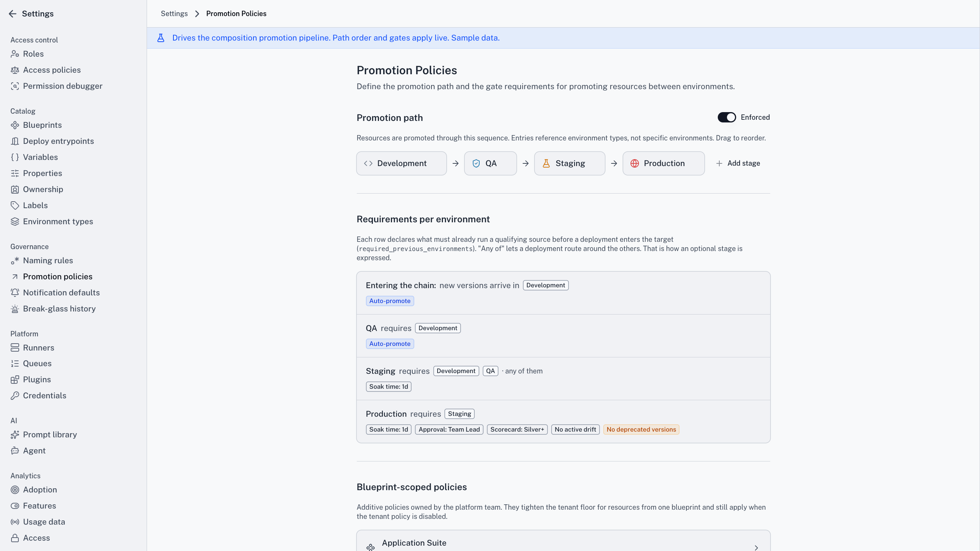This screenshot has width=980, height=551.
Task: Click the back arrow next to Settings
Action: pyautogui.click(x=13, y=14)
